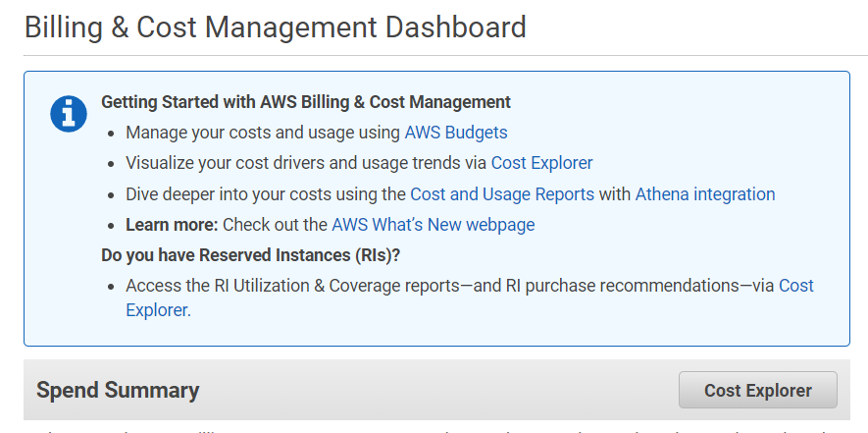Open the AWS Budgets link
This screenshot has width=868, height=433.
455,133
